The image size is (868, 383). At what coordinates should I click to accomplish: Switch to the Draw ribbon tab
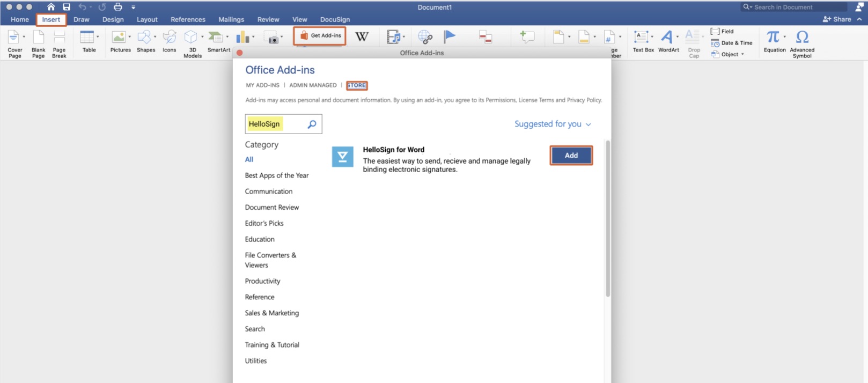tap(82, 19)
